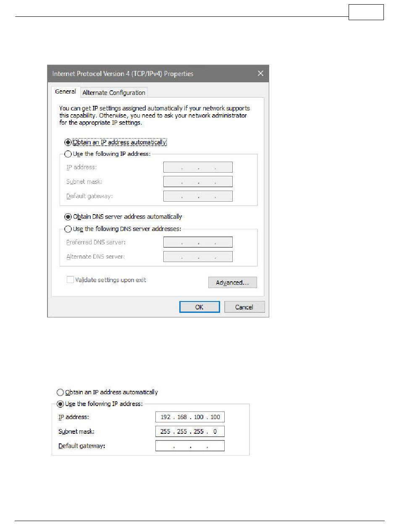Click the Preferred DNS server field
The image size is (399, 532).
198,242
